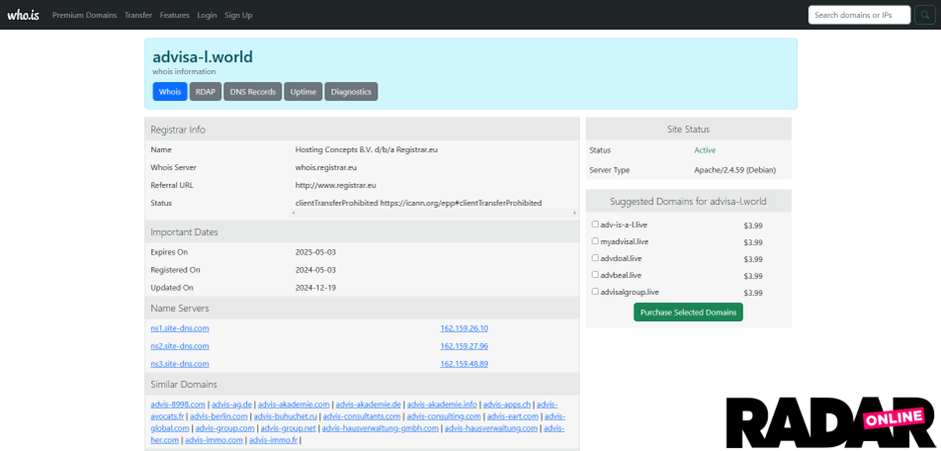Open similar domain advis-buhuchet.ru
This screenshot has height=451, width=941.
coord(285,416)
